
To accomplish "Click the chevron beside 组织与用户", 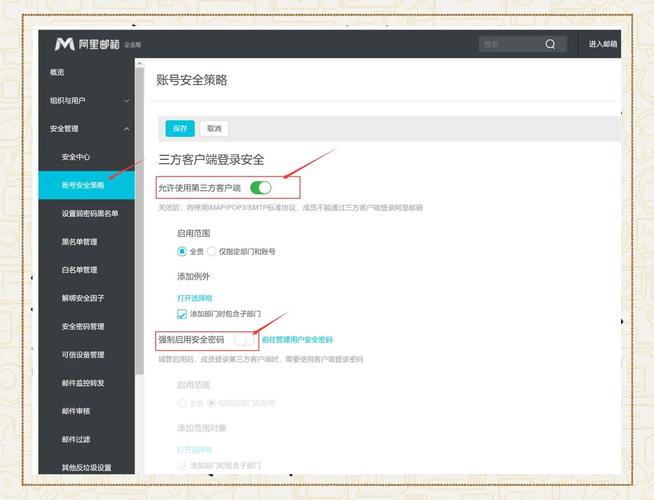I will pos(126,101).
